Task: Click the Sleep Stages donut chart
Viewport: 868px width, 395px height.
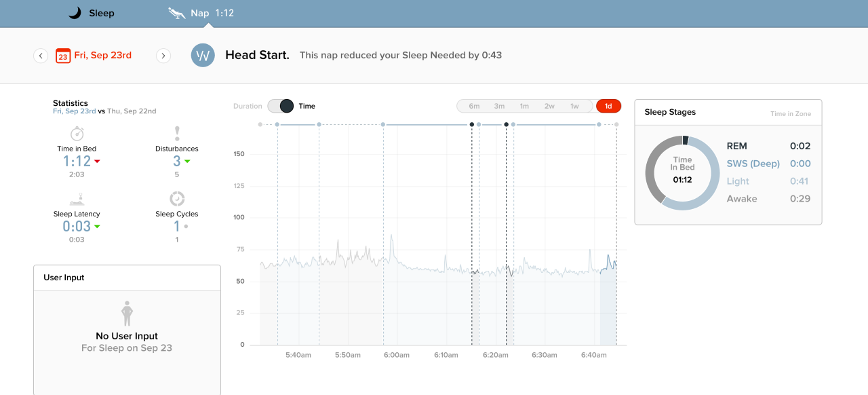Action: tap(682, 172)
